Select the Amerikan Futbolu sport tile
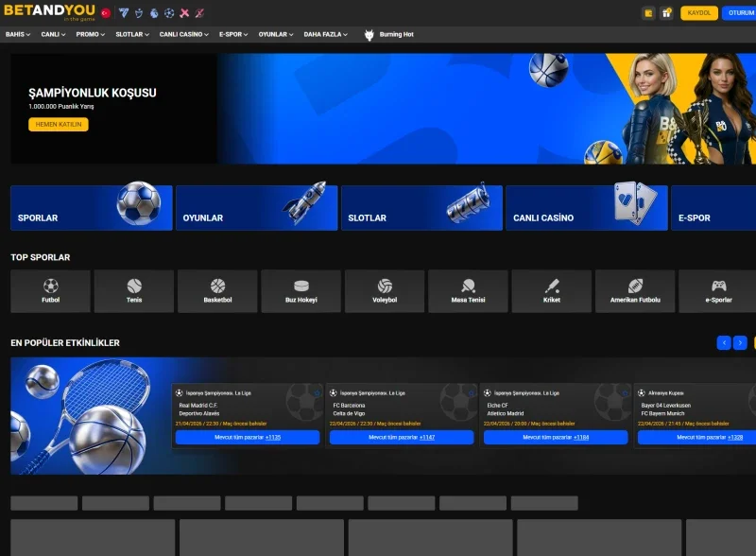This screenshot has height=556, width=756. point(635,291)
